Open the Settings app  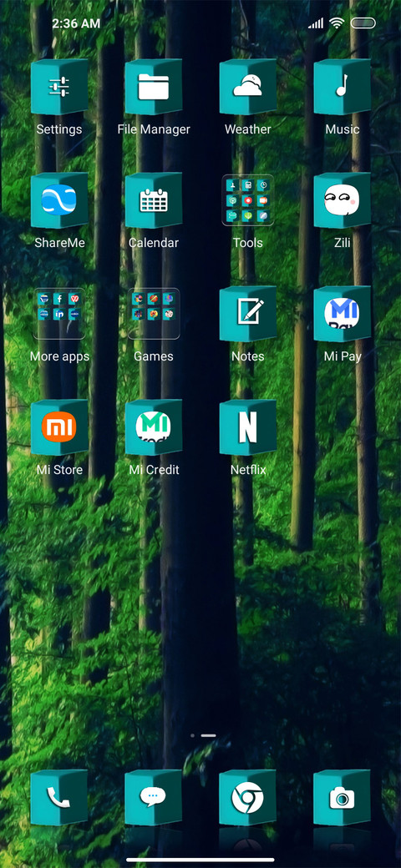[x=59, y=87]
